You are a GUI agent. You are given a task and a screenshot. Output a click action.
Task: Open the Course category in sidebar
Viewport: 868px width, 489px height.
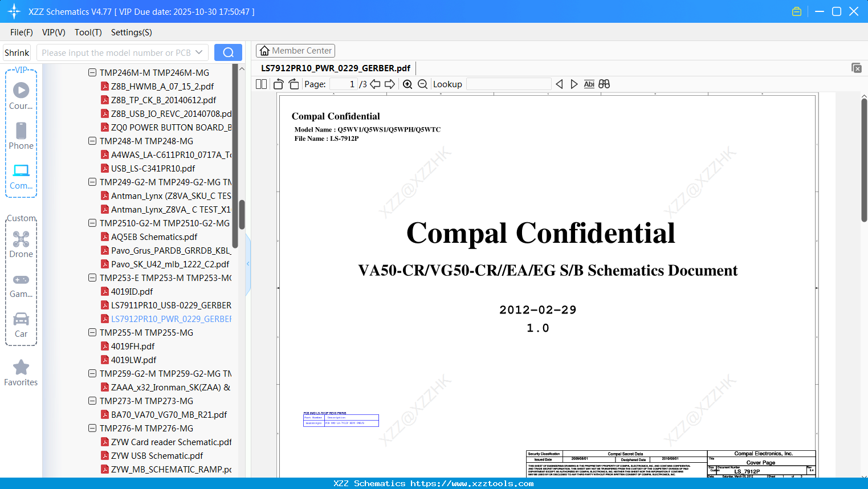click(x=21, y=96)
